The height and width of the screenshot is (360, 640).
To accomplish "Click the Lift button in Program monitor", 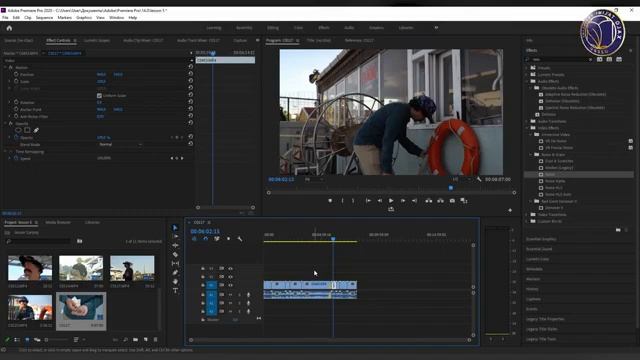I will point(429,201).
